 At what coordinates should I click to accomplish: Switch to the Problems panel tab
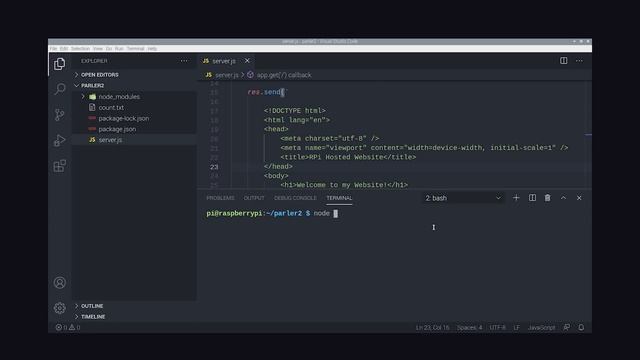pyautogui.click(x=220, y=198)
